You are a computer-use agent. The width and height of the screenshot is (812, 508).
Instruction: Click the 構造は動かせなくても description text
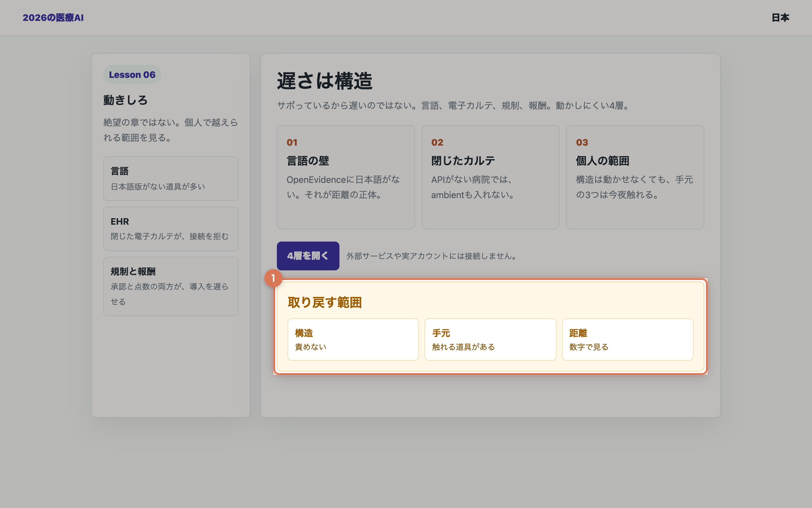click(634, 187)
